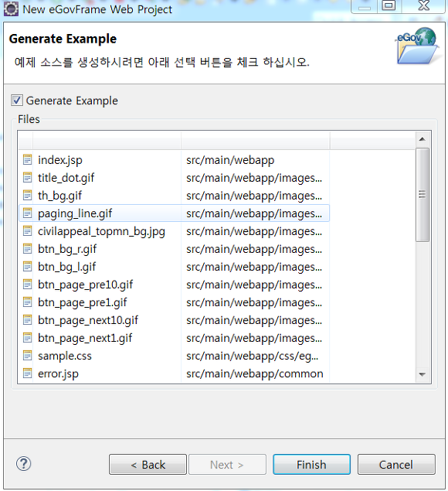Click the file list scroll down arrow
The image size is (448, 491).
423,374
